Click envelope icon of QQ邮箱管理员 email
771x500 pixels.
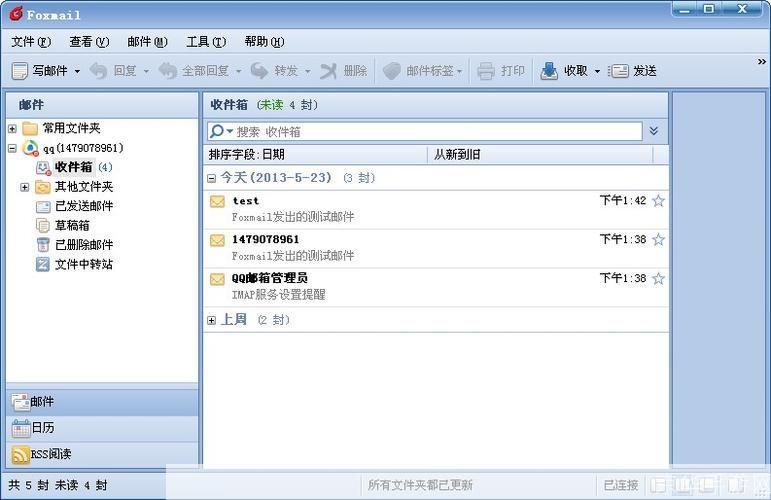tap(217, 279)
